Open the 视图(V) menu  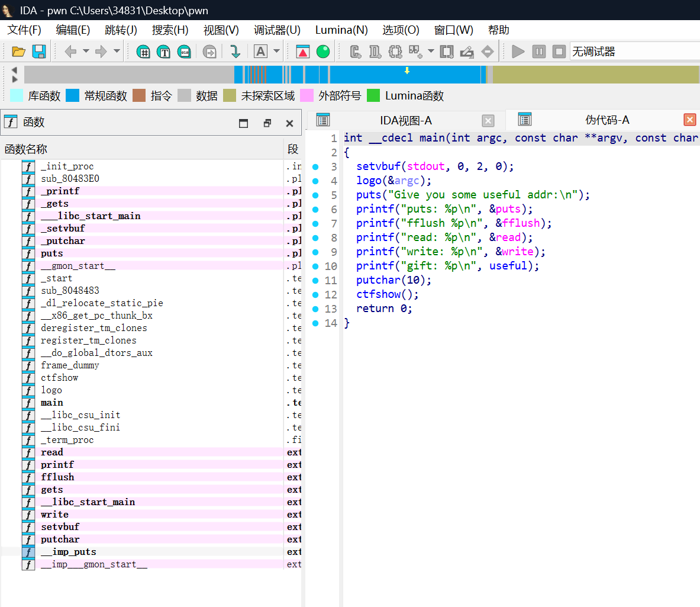click(221, 30)
